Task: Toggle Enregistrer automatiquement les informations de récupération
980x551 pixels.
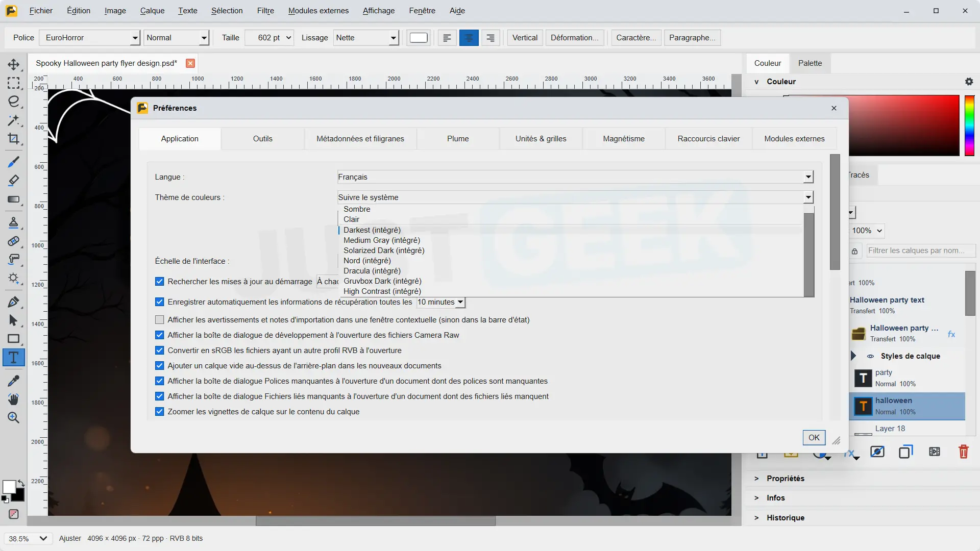Action: point(160,302)
